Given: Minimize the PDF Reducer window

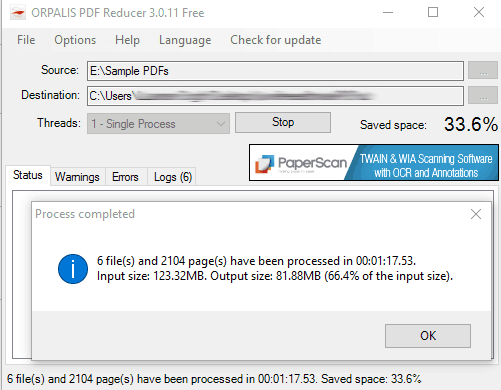Looking at the screenshot, I should 388,13.
